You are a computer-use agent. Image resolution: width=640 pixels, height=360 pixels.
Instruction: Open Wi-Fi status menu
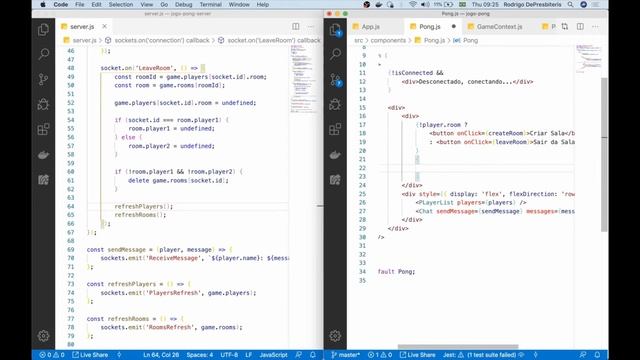[x=413, y=4]
